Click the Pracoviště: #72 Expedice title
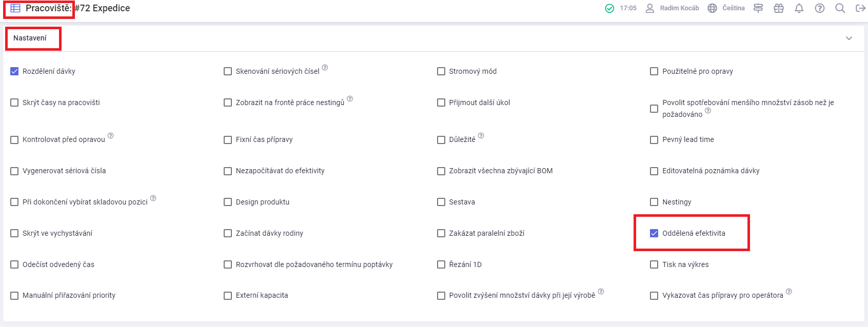 (x=77, y=8)
